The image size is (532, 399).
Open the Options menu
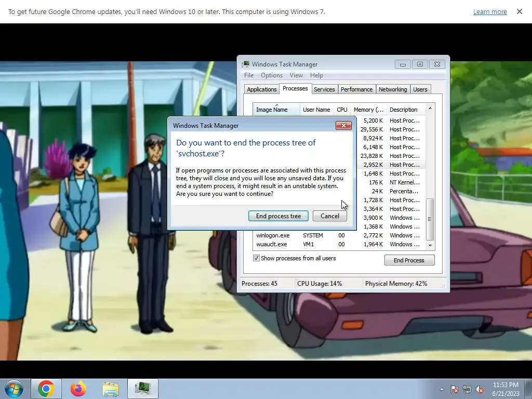coord(271,75)
